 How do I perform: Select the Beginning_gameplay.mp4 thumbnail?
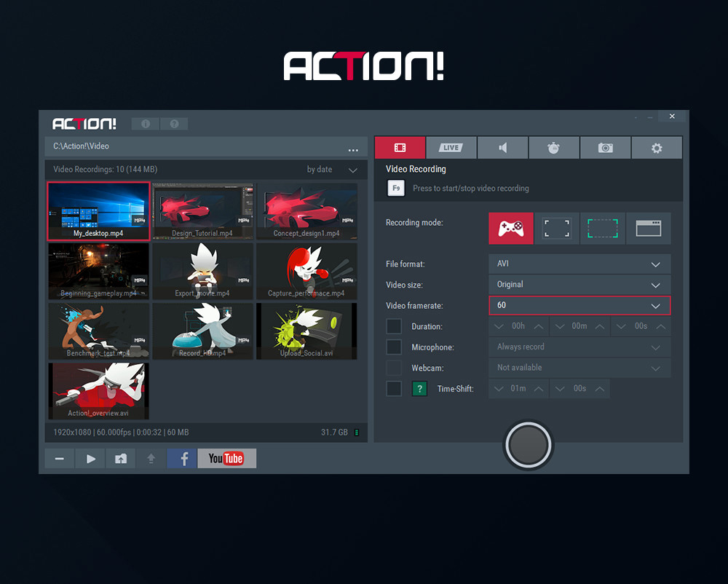coord(98,271)
